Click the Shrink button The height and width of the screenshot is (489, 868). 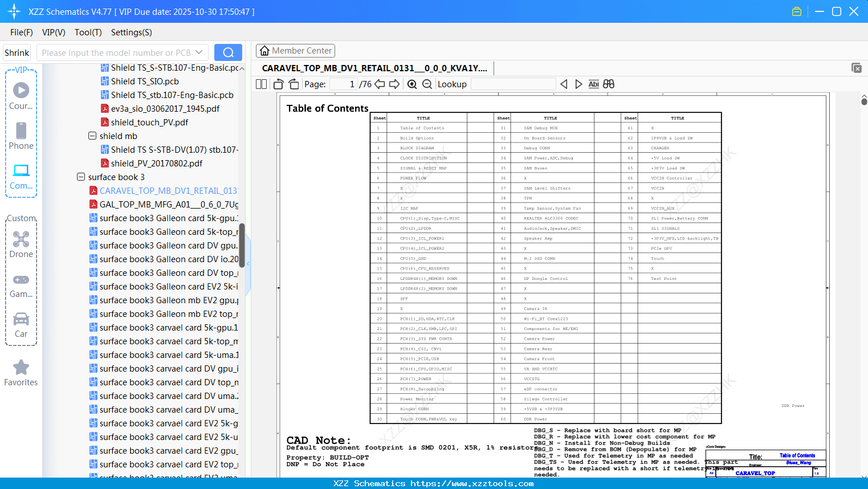pyautogui.click(x=17, y=52)
